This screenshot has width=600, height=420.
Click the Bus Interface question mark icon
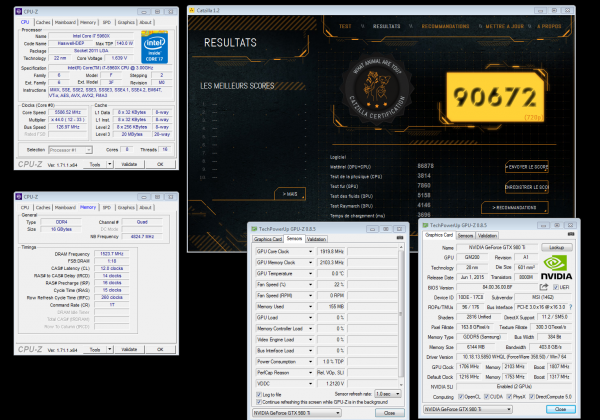coord(570,307)
